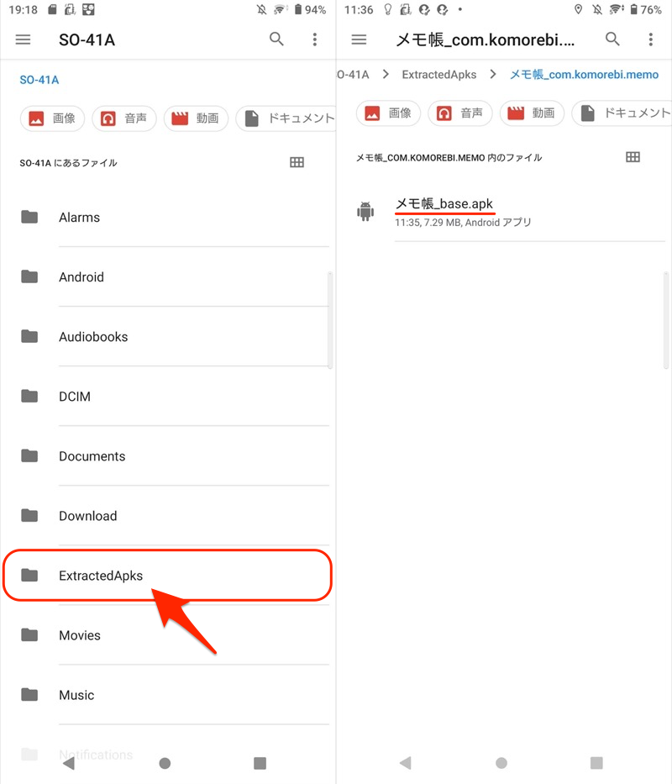Select the メモ帳_base.apk file
Screen dimensions: 672x784
[444, 204]
